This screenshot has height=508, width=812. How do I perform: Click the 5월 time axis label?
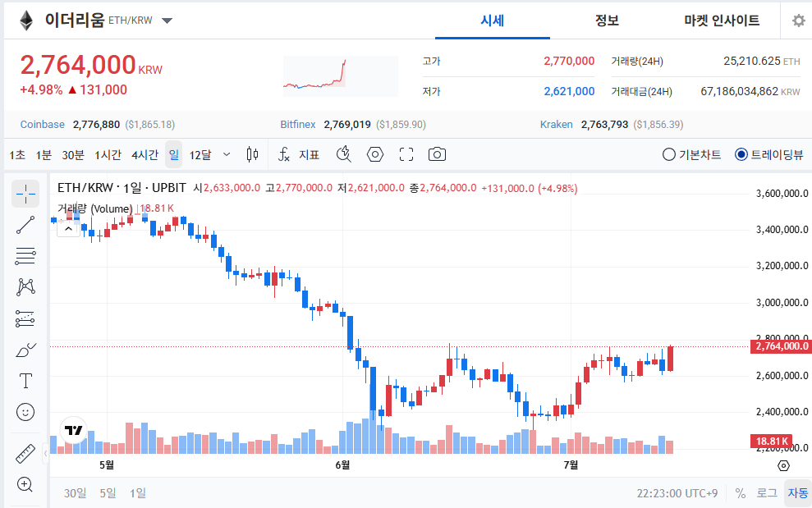[x=107, y=465]
